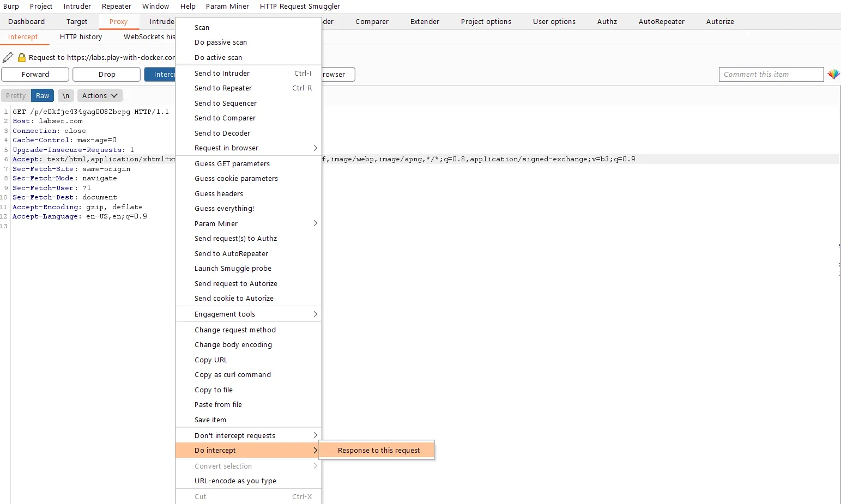Choose Paste from file

tap(249, 405)
